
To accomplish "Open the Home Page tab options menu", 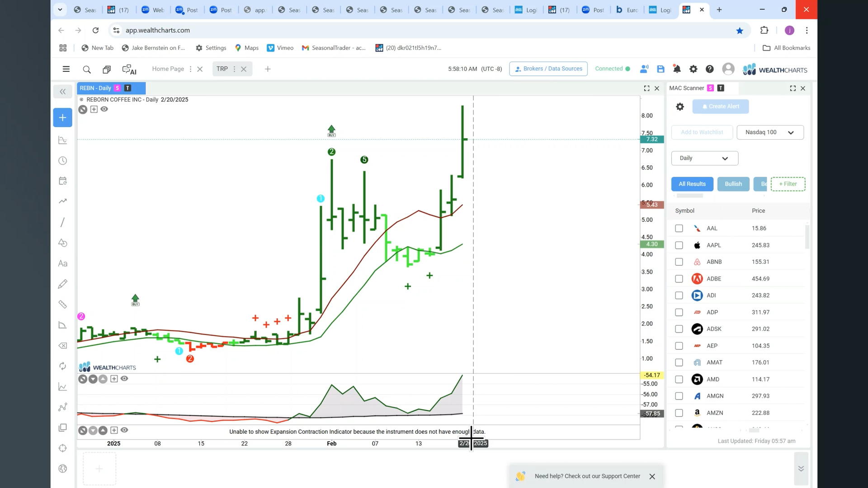I will pyautogui.click(x=190, y=69).
